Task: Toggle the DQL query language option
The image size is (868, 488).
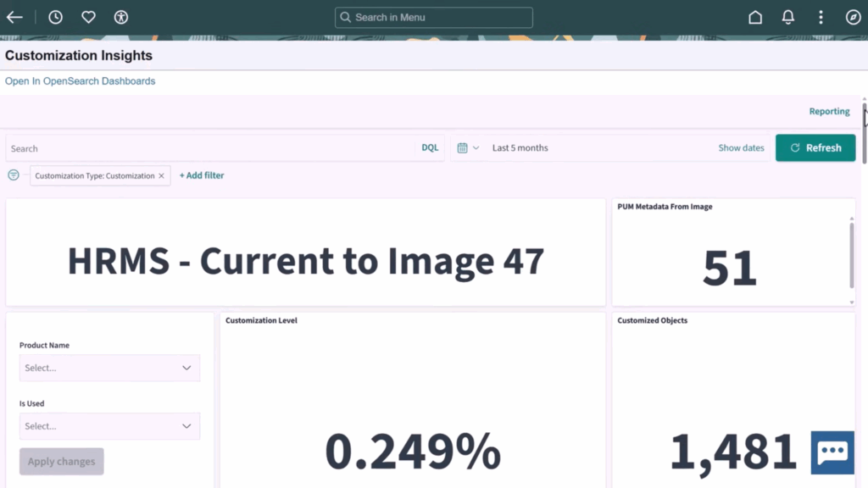Action: (430, 147)
